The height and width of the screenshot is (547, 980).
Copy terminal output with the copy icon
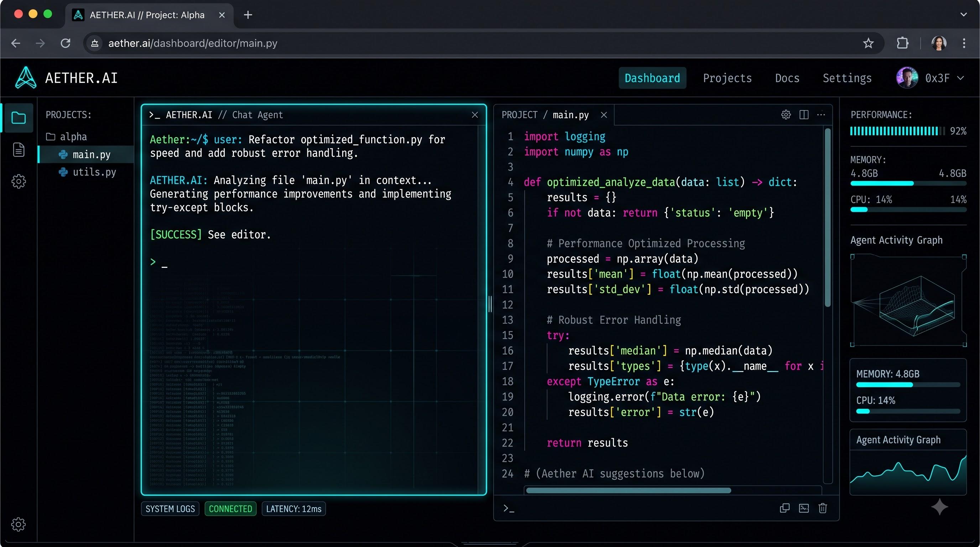(x=785, y=508)
